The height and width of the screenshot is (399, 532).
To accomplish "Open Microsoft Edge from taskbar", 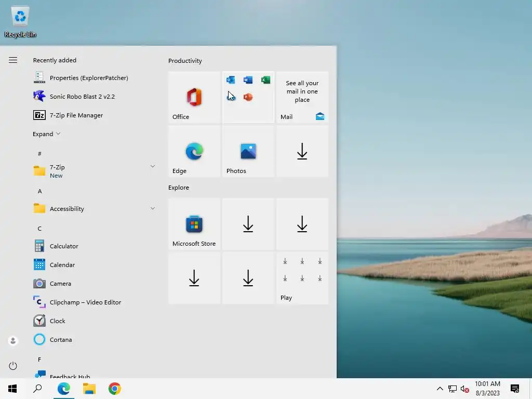I will [64, 389].
